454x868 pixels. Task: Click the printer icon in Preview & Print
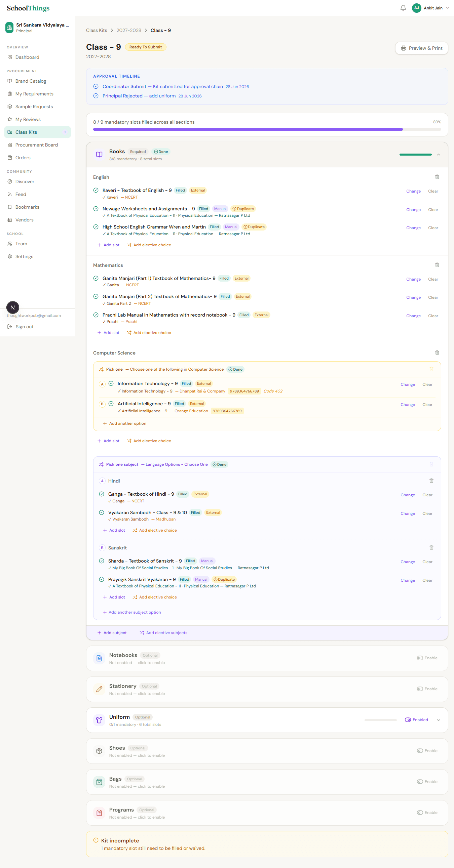pos(404,48)
